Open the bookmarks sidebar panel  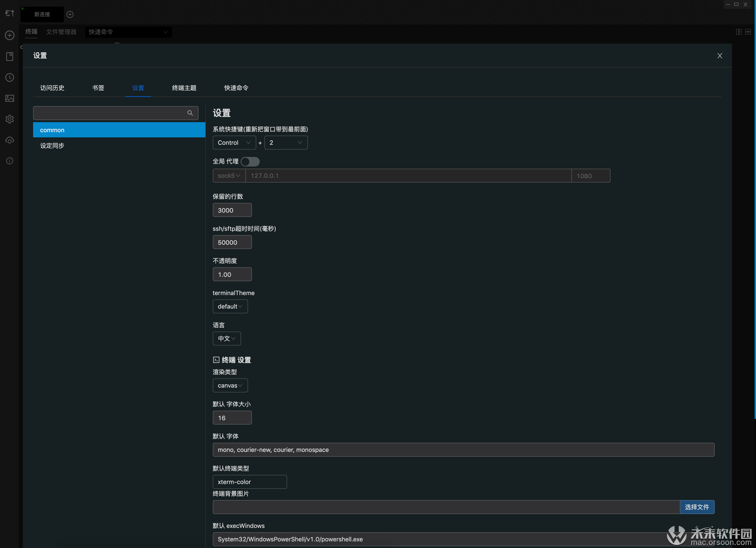pyautogui.click(x=10, y=56)
